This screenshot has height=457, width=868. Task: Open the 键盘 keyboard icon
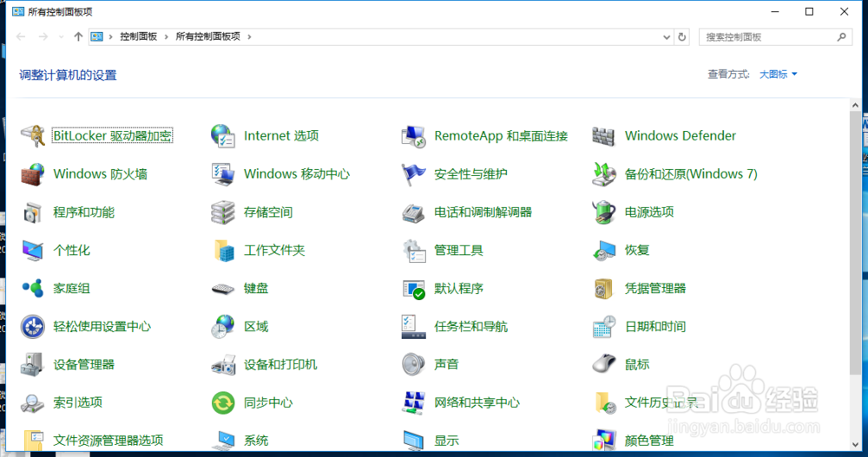[x=223, y=289]
